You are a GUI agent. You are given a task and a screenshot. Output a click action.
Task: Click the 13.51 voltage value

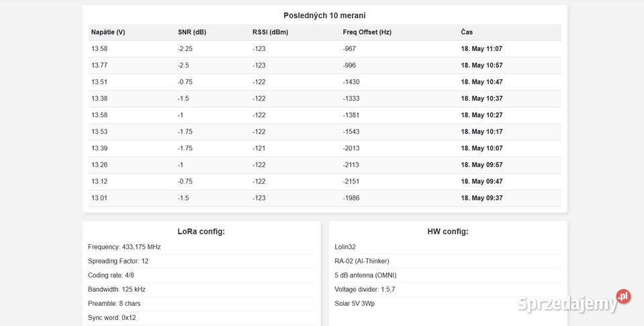(99, 82)
